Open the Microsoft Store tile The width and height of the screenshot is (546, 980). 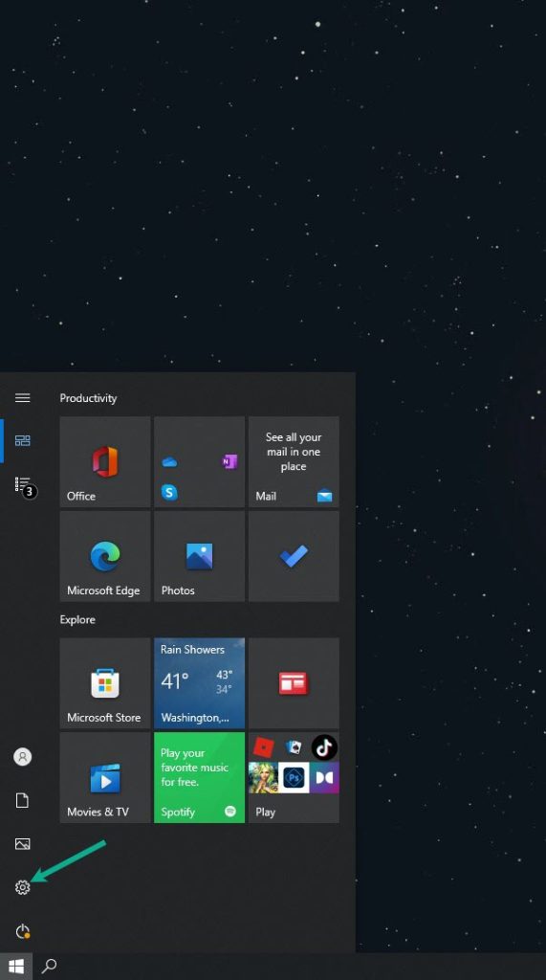click(x=105, y=683)
